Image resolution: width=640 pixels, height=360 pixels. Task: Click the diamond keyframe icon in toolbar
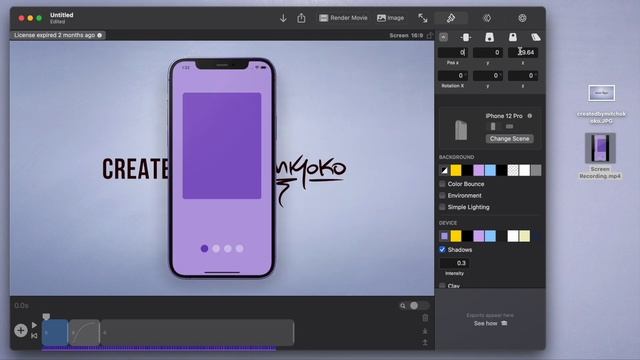pyautogui.click(x=487, y=18)
